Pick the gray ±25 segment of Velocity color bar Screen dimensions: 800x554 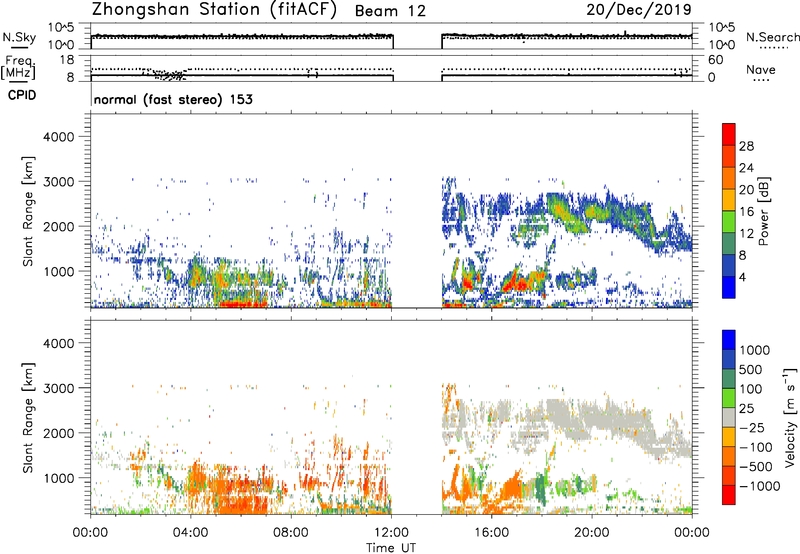[x=729, y=417]
